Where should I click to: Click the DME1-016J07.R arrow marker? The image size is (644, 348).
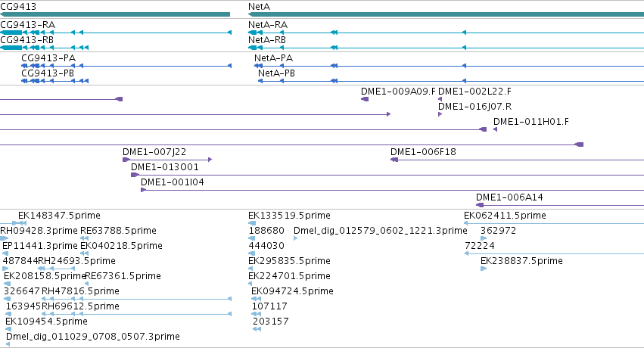440,114
